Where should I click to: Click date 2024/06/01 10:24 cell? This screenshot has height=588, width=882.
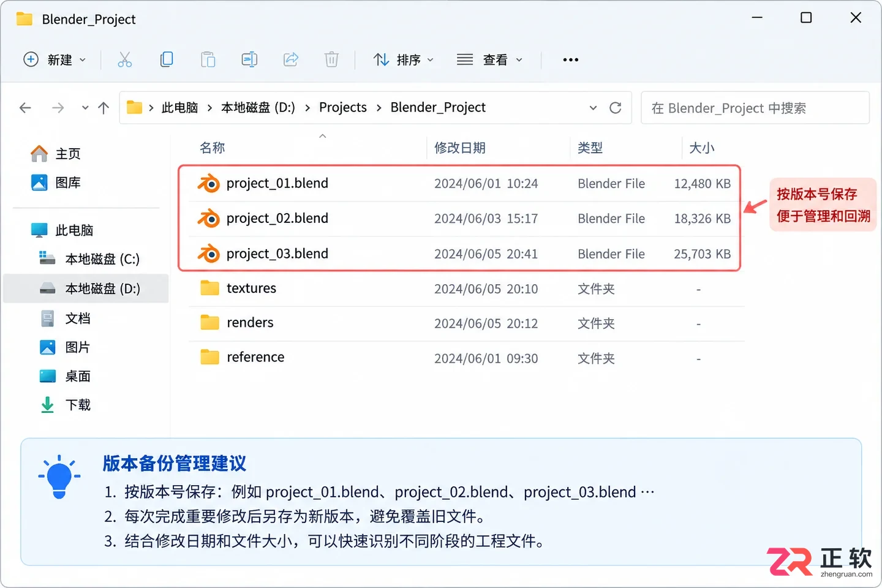point(486,184)
